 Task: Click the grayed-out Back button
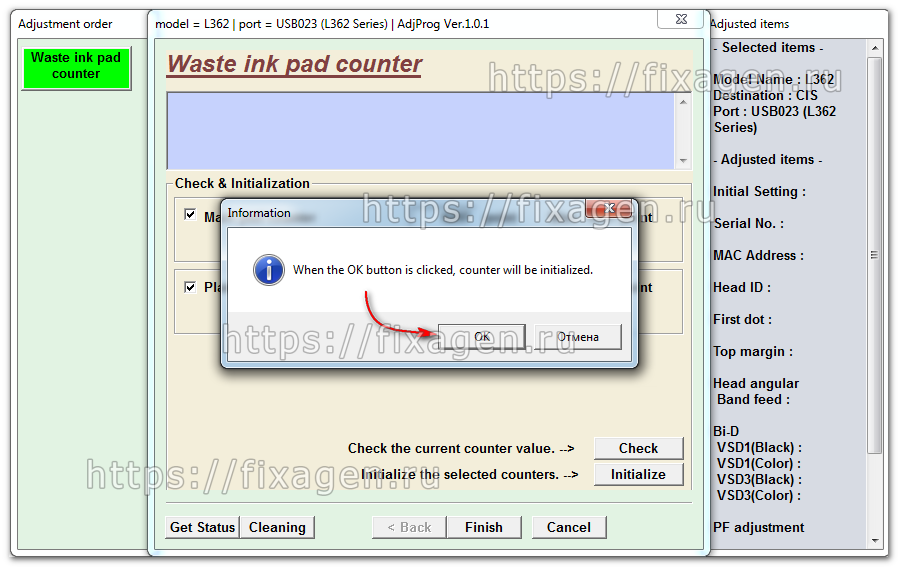click(x=408, y=527)
